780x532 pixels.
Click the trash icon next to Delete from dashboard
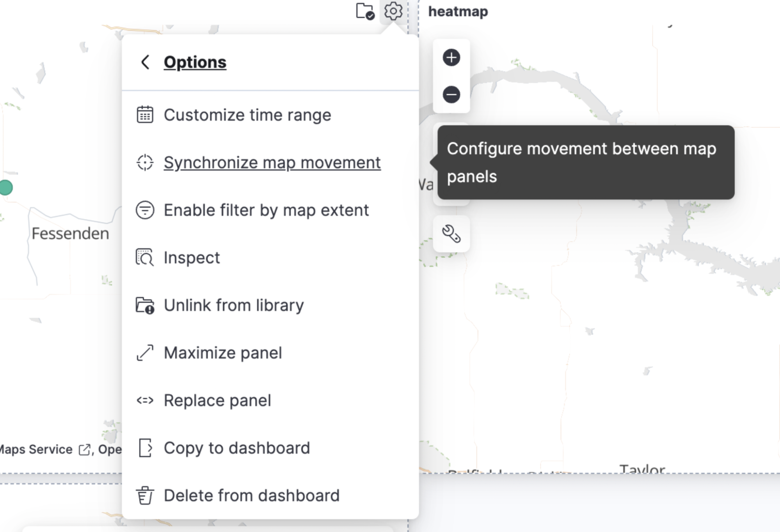145,495
